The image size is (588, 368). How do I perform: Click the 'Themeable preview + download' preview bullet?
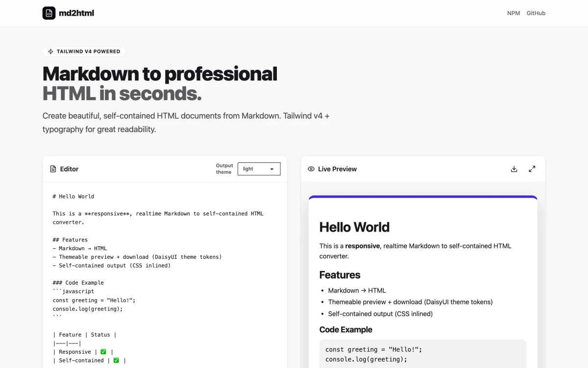[x=411, y=302]
